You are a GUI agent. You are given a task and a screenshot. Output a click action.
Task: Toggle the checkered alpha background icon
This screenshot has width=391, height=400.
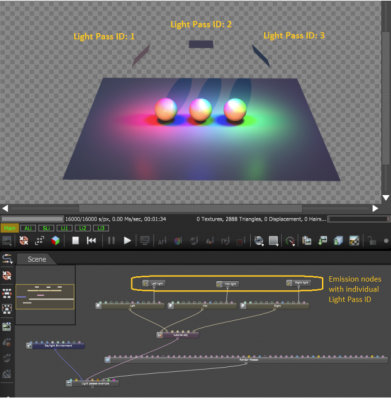coord(354,240)
